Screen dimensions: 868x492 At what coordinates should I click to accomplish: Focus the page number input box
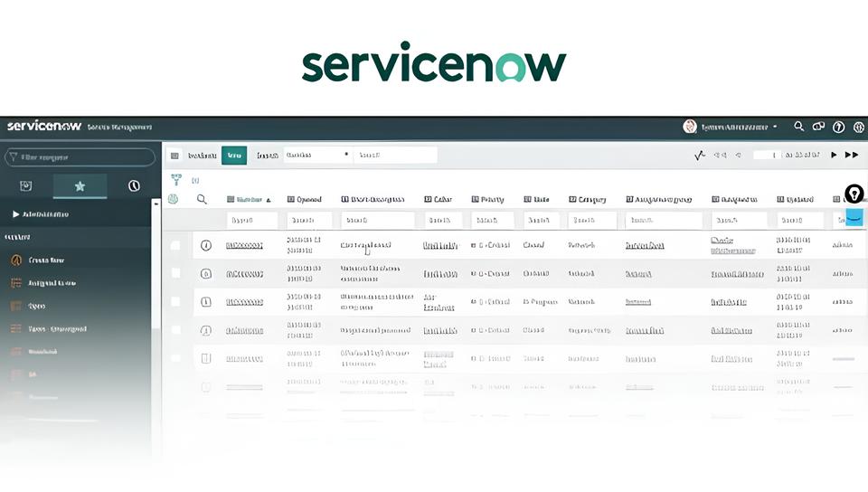(768, 155)
